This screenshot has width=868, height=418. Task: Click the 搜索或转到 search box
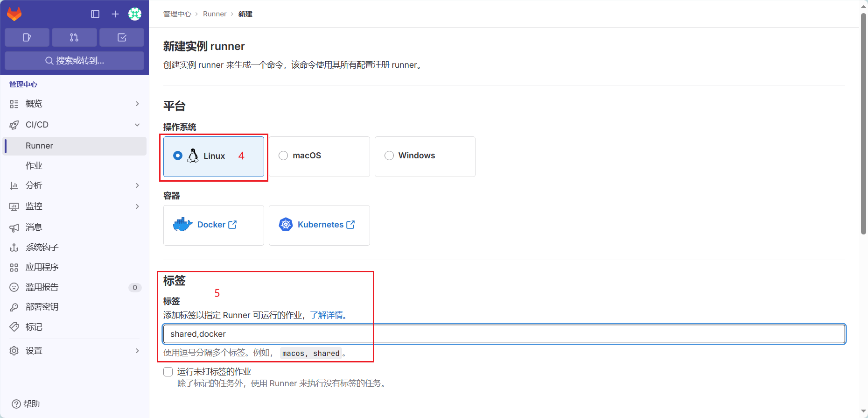click(x=74, y=61)
